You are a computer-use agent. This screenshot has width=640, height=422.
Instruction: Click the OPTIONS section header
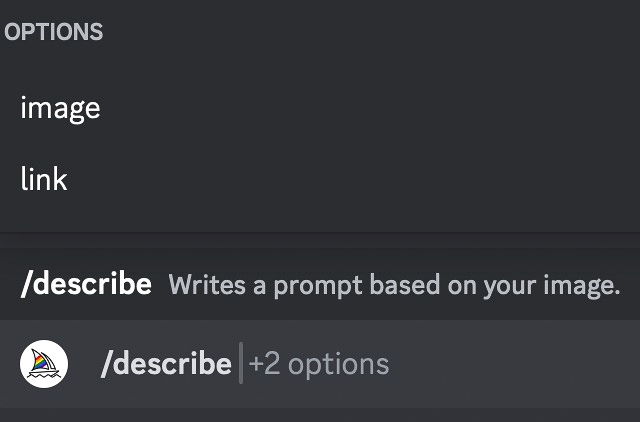53,32
